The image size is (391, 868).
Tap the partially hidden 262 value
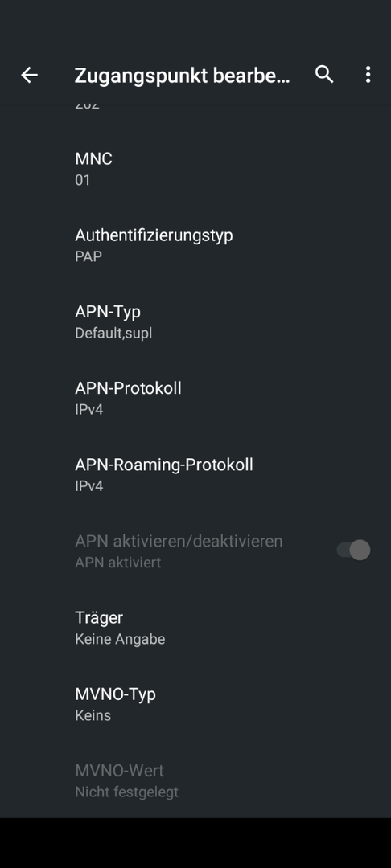pyautogui.click(x=88, y=104)
